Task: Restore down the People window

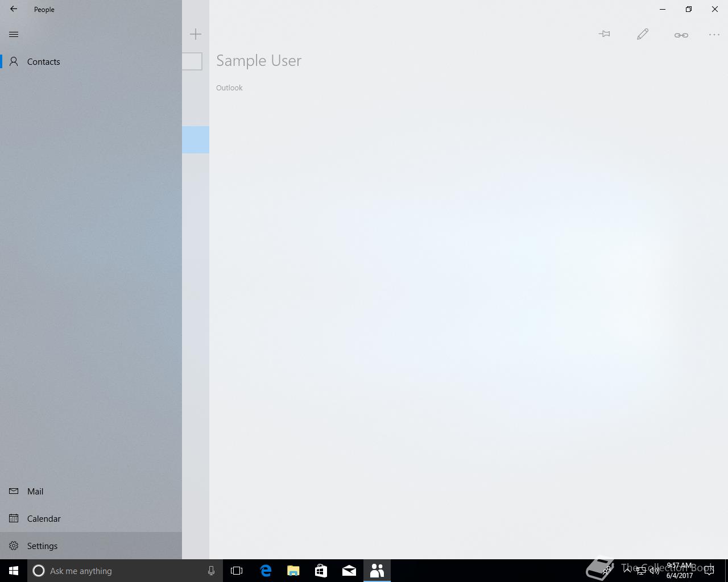Action: pyautogui.click(x=689, y=9)
